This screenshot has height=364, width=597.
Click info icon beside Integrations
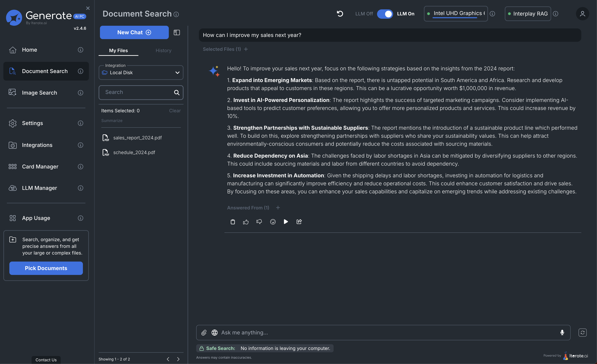pos(80,145)
